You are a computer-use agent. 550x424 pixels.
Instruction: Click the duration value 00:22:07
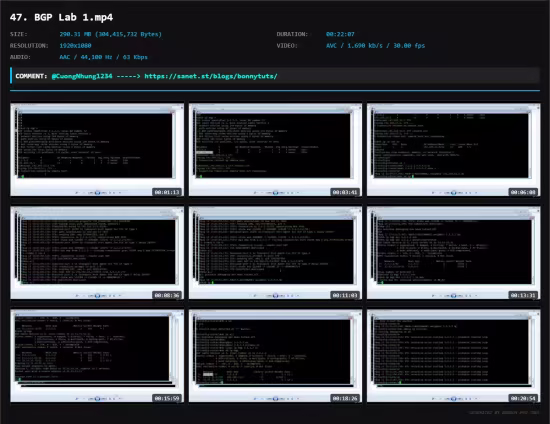coord(340,34)
